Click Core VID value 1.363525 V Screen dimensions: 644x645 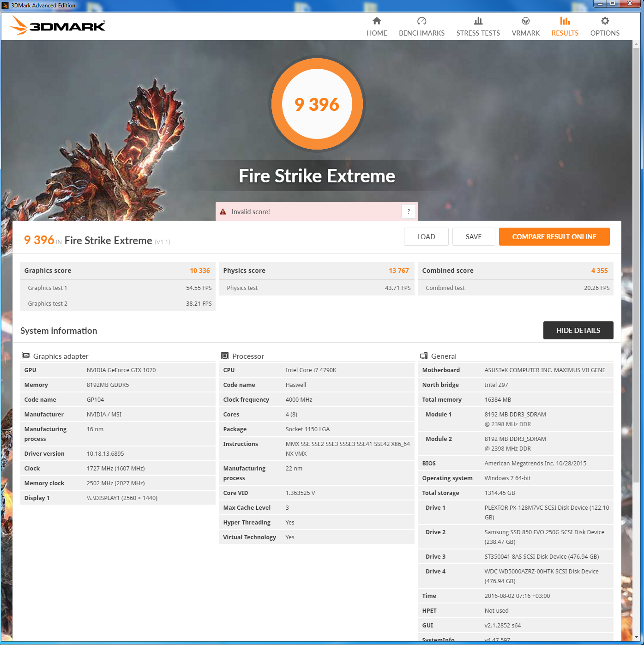pyautogui.click(x=301, y=493)
